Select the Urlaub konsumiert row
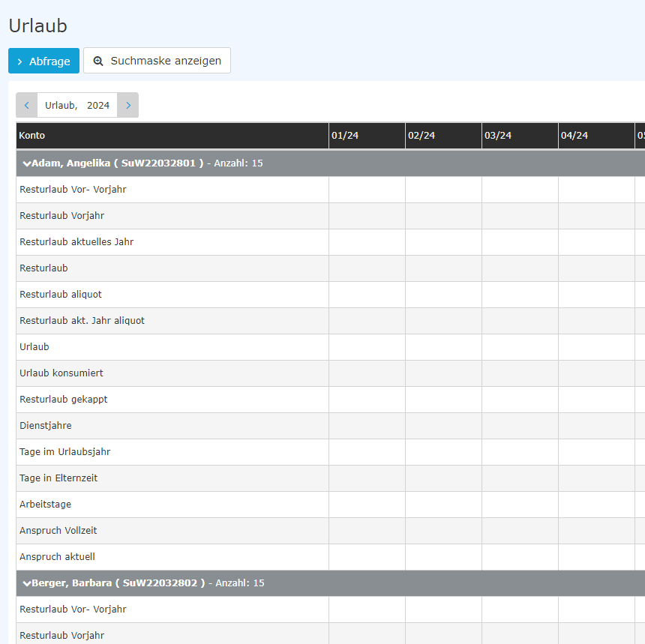 click(331, 373)
